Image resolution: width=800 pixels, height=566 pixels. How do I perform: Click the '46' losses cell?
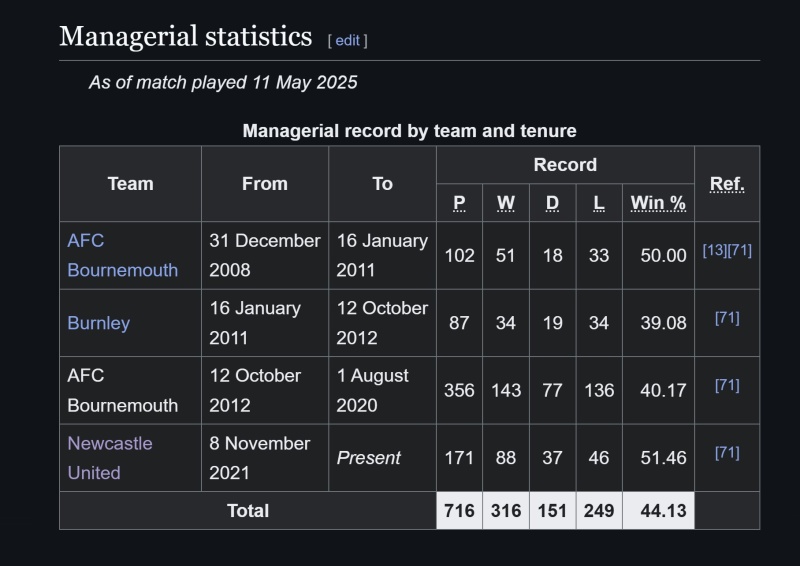[x=599, y=458]
